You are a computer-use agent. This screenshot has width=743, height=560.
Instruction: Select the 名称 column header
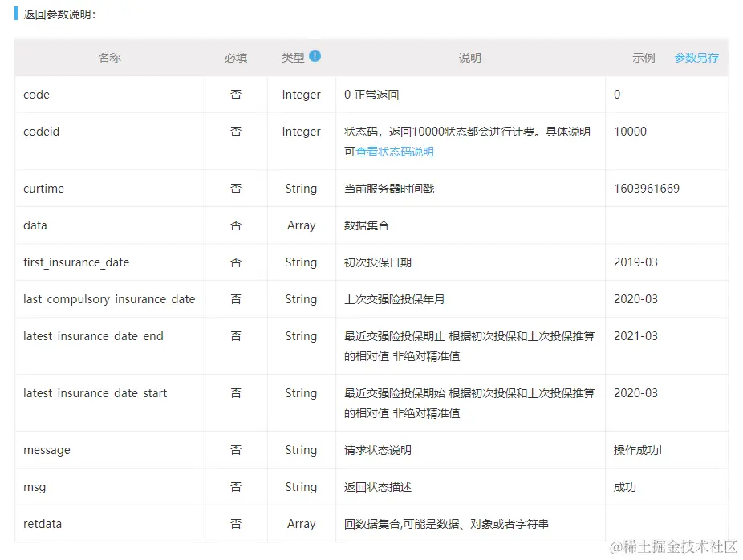(x=109, y=58)
